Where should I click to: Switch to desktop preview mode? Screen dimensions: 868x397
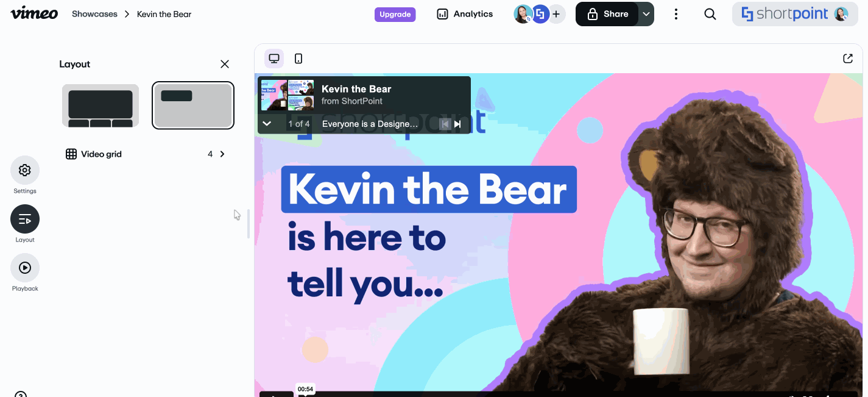tap(274, 59)
